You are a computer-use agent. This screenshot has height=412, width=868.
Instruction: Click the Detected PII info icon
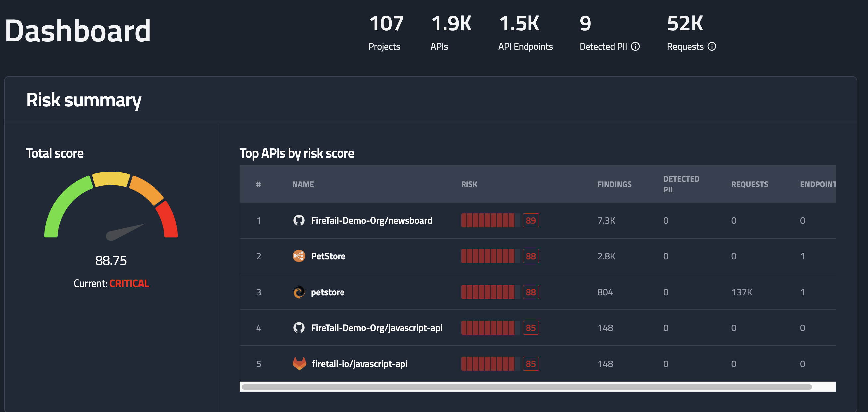click(x=635, y=46)
